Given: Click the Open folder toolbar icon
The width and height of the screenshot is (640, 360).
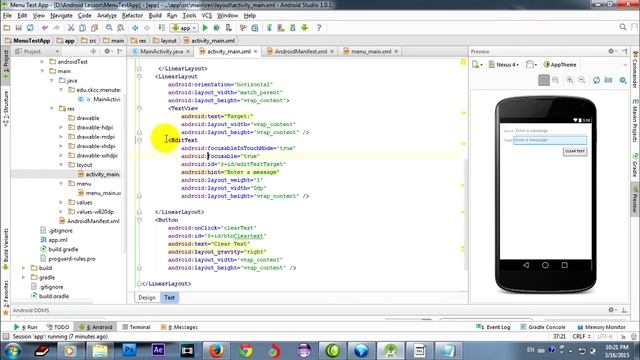Looking at the screenshot, I should 7,28.
